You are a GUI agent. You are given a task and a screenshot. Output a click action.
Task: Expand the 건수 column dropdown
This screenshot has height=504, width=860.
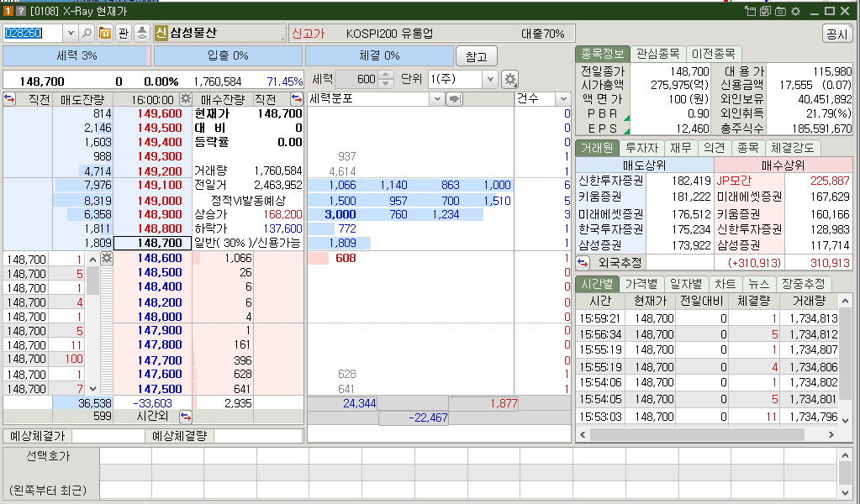[562, 99]
